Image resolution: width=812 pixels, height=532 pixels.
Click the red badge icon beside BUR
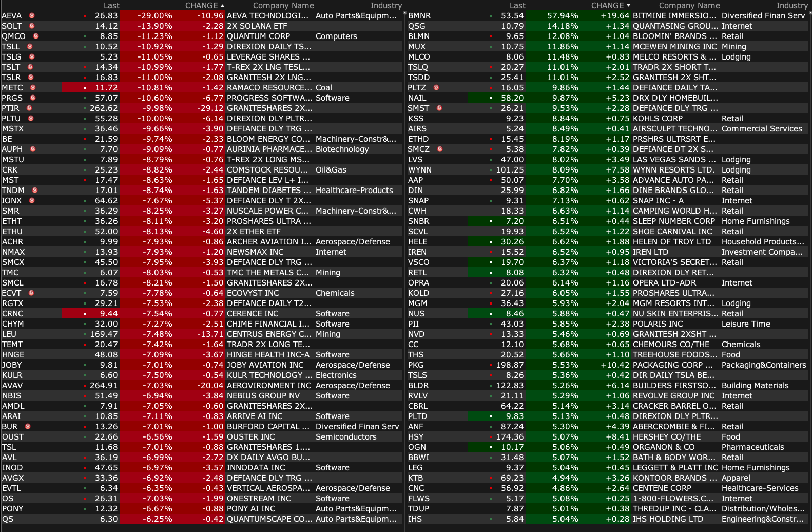(28, 427)
